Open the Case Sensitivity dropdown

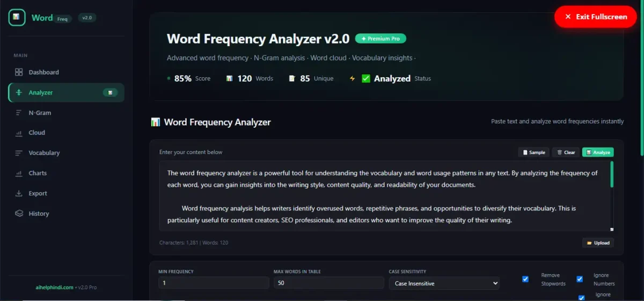point(444,283)
